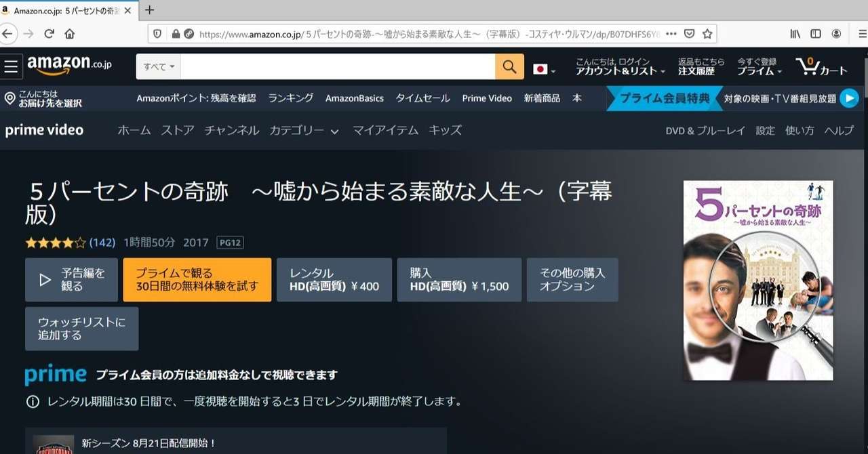Open 使い方 link

click(x=800, y=131)
